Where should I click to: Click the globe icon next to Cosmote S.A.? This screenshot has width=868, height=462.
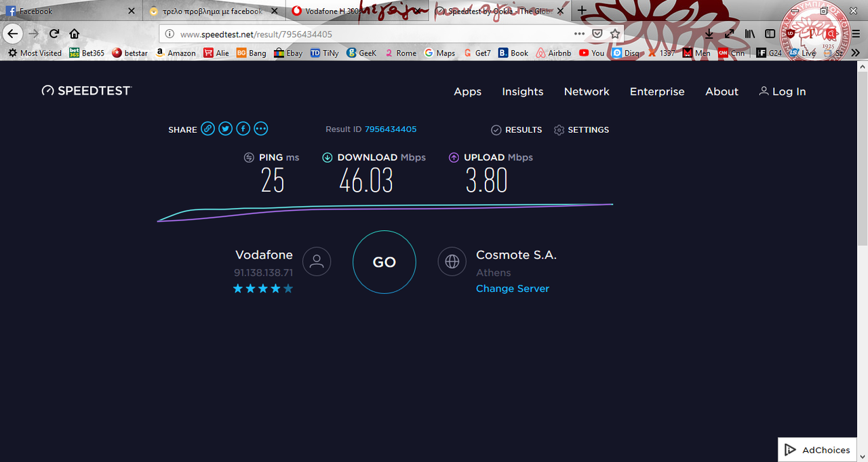coord(452,261)
